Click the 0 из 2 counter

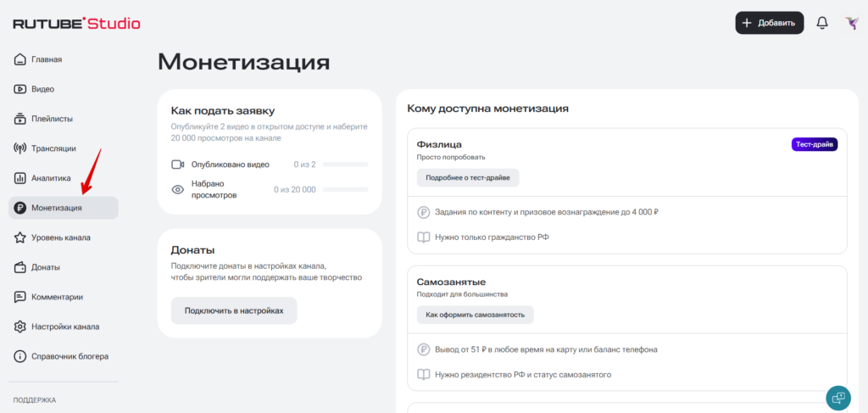[x=304, y=165]
